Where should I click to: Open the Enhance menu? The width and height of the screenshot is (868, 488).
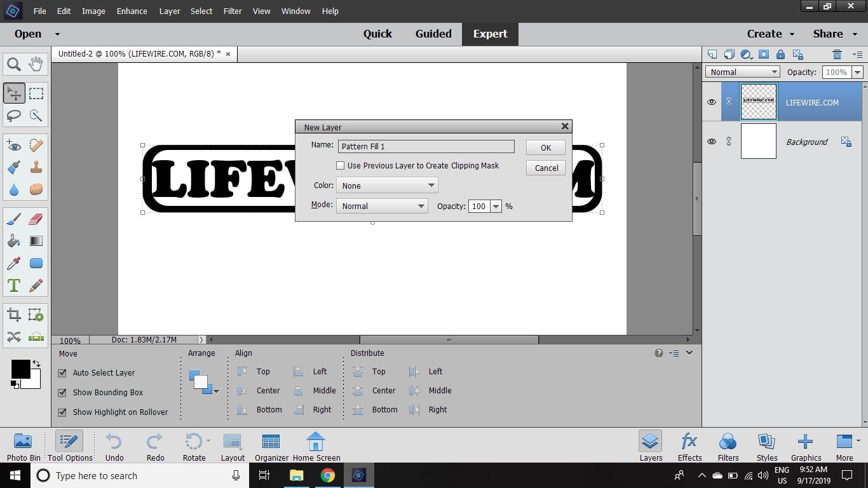(132, 11)
